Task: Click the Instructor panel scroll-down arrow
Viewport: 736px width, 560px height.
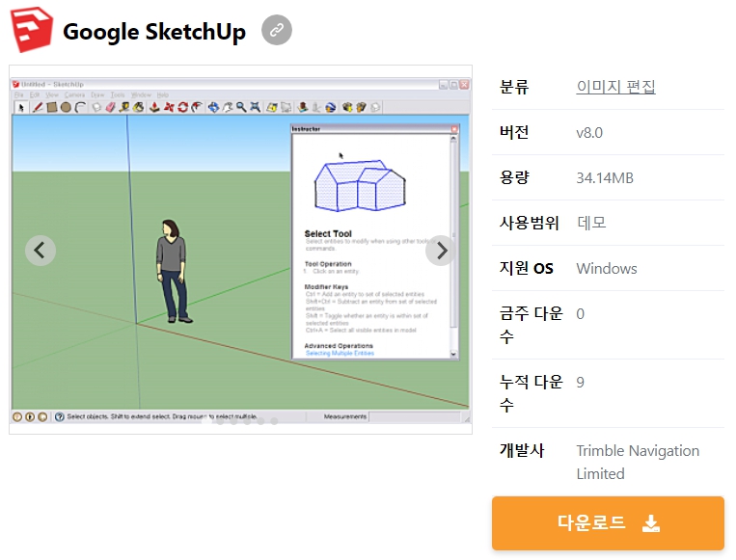Action: [453, 354]
